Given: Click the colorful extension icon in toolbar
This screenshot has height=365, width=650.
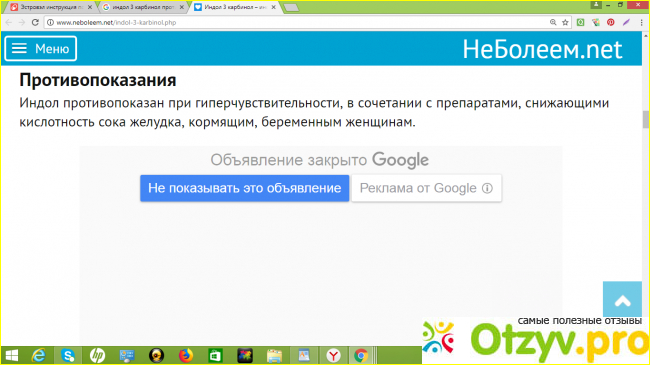Looking at the screenshot, I should [596, 22].
